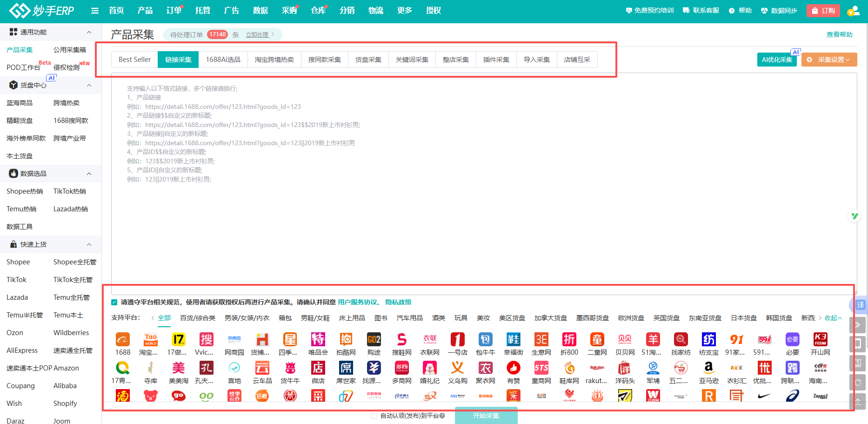The image size is (868, 424).
Task: Select the 唯品会 platform icon
Action: pos(318,339)
